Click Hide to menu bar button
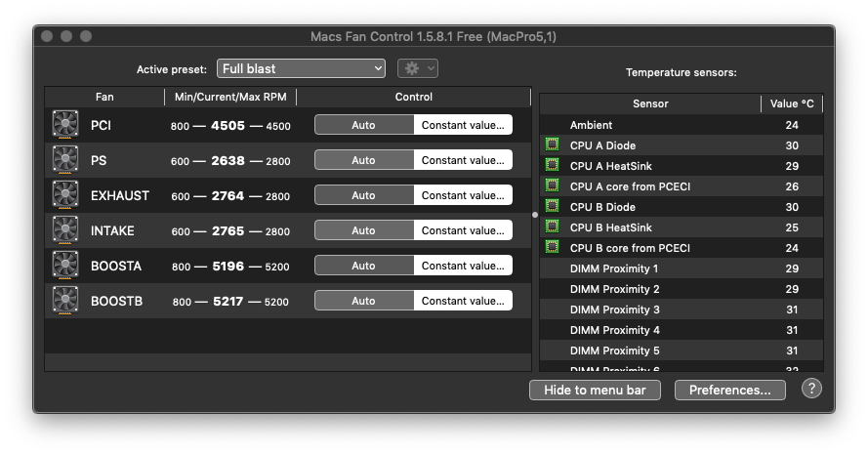Image resolution: width=868 pixels, height=454 pixels. (x=595, y=390)
